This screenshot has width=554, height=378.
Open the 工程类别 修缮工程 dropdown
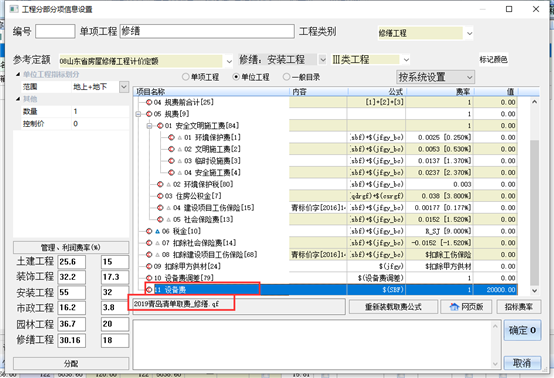coord(469,34)
